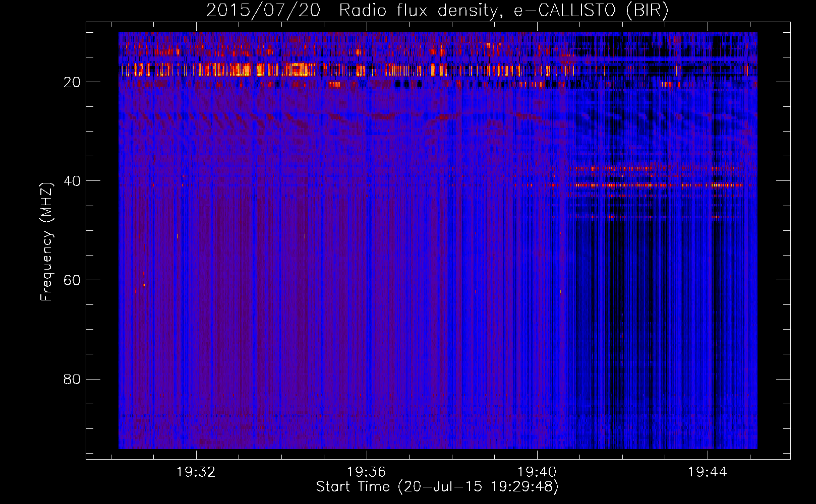Click the 19:36 time tick label
Viewport: 816px width, 504px height.
click(367, 472)
